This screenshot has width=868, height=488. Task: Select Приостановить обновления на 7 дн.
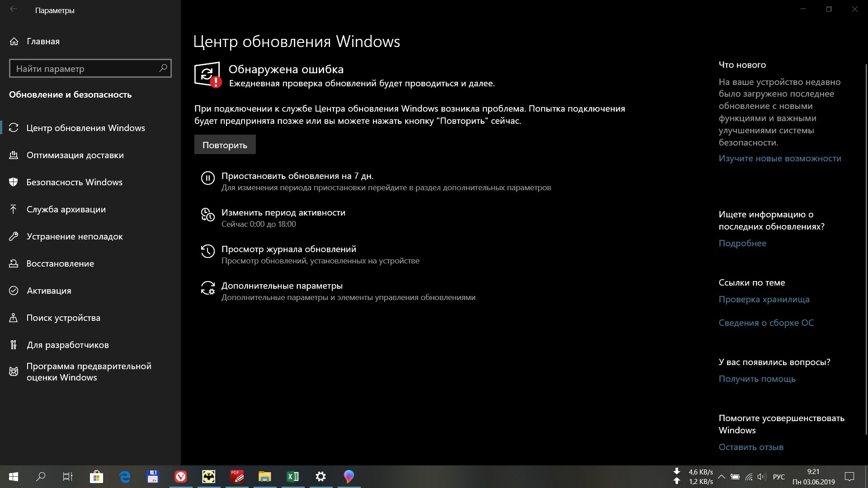pos(297,176)
